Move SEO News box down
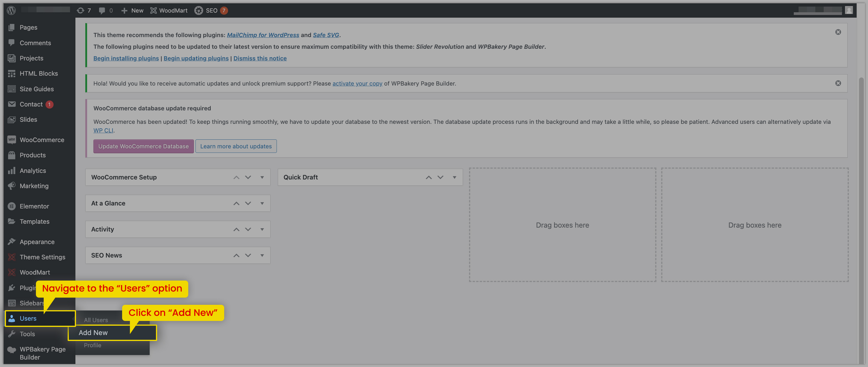 [x=248, y=255]
